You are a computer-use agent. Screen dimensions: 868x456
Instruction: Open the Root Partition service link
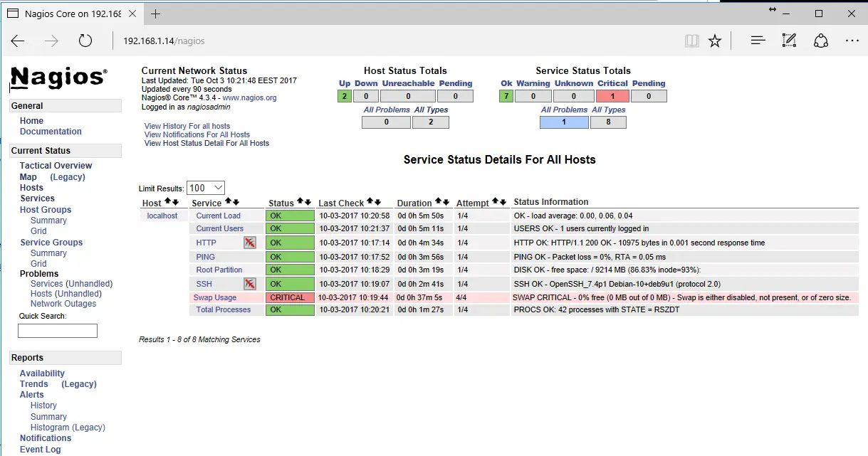pos(219,270)
